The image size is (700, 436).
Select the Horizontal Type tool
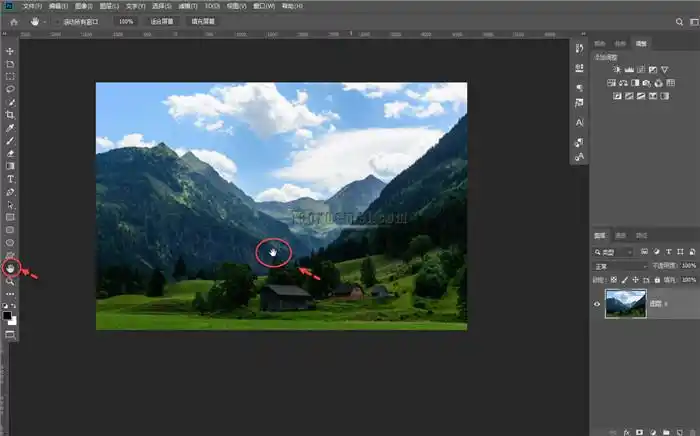click(10, 178)
